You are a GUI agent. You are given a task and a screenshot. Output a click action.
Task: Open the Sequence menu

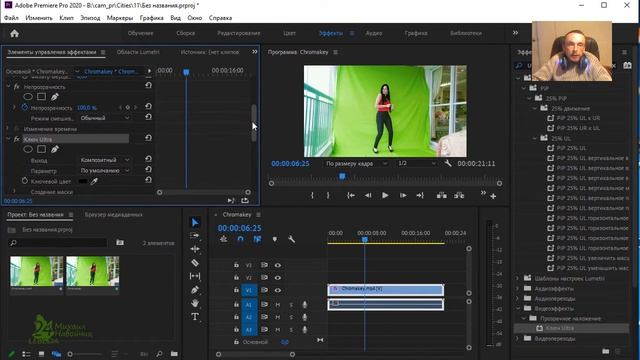90,18
